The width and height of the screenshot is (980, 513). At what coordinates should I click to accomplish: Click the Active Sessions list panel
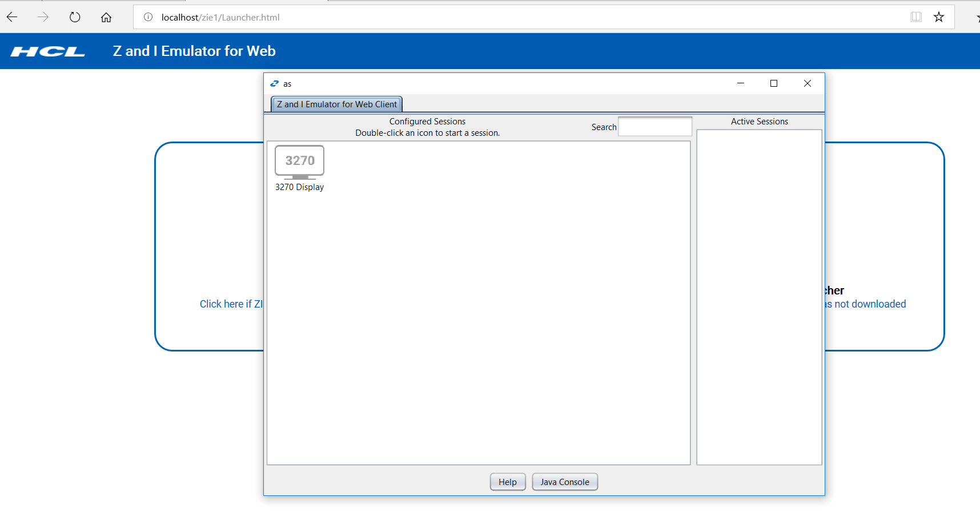[x=759, y=297]
